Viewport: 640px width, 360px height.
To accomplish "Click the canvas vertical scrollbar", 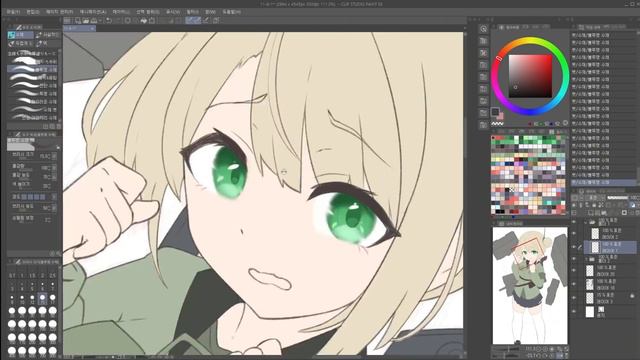I will [x=465, y=138].
